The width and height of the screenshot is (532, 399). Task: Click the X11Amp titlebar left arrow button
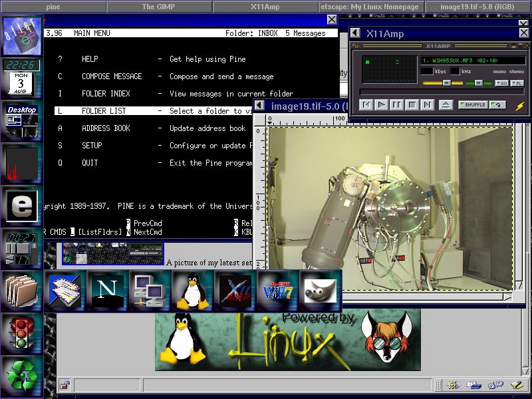click(x=355, y=33)
